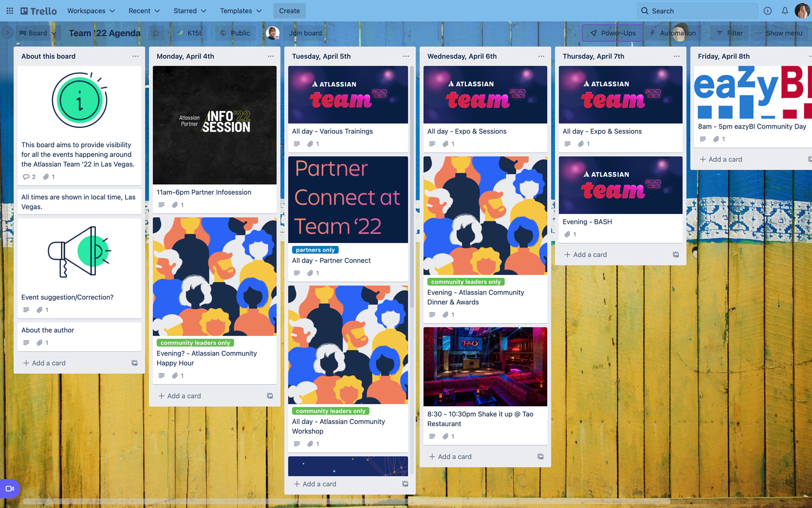Click the Monday, April 4th list title
Viewport: 812px width, 508px height.
click(x=185, y=56)
